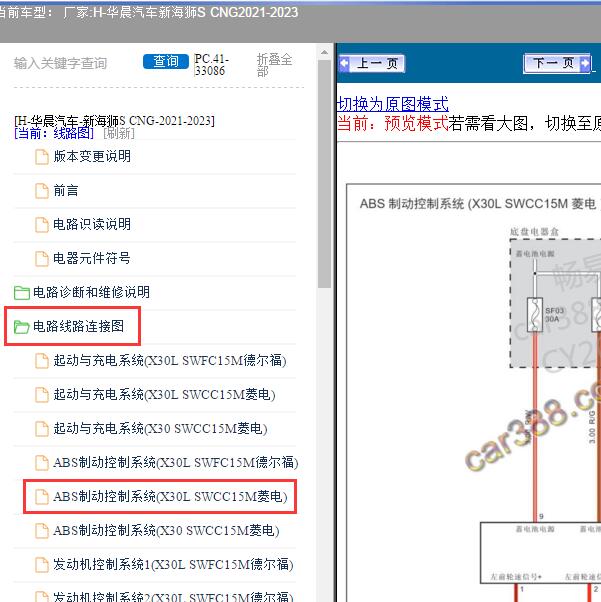Image resolution: width=601 pixels, height=602 pixels.
Task: Open 版本变更说明 document
Action: click(x=92, y=156)
